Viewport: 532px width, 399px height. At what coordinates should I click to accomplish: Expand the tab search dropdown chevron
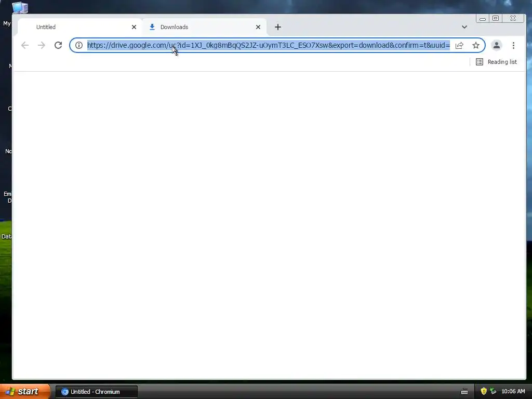pos(464,27)
